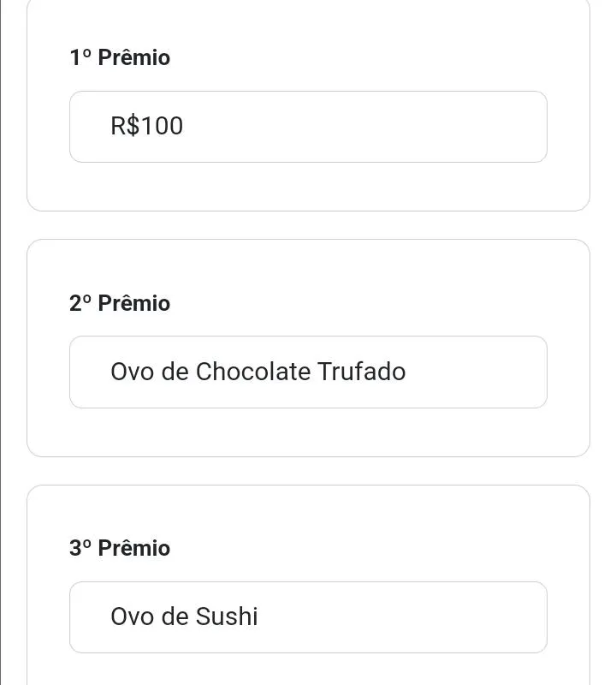Screen dimensions: 616x685
Task: Click the word "Chocolate" in second prize
Action: 253,372
